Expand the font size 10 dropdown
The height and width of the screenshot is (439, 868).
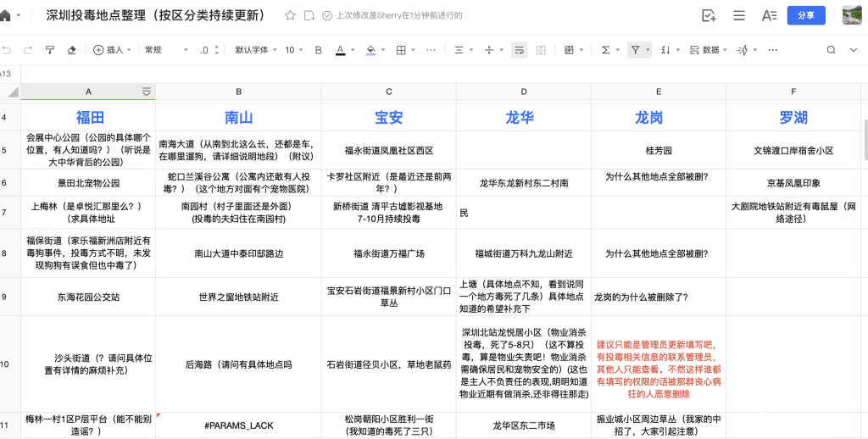(x=293, y=50)
